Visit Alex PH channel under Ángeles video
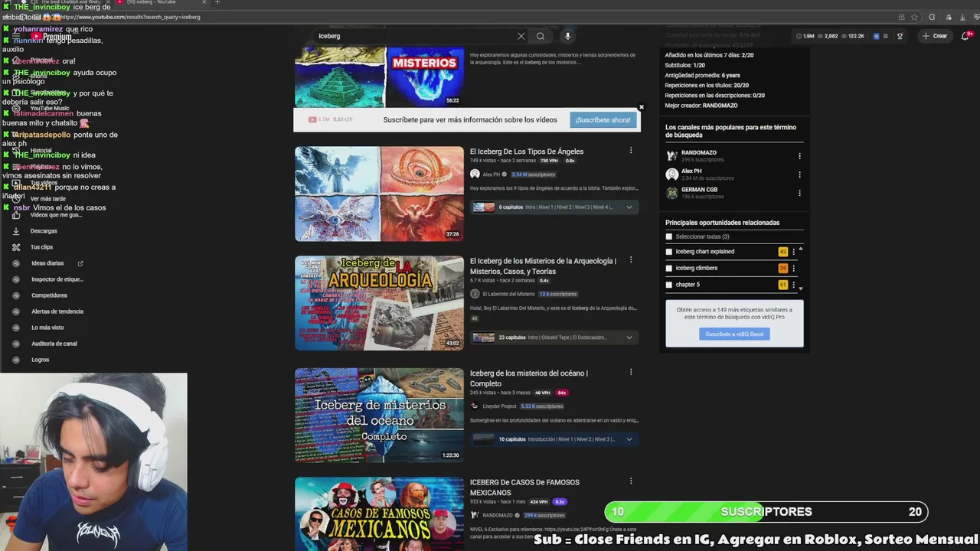Viewport: 980px width, 551px height. (x=491, y=174)
